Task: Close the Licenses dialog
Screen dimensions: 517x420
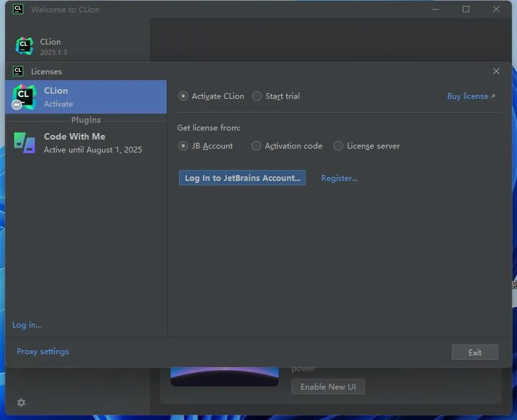Action: coord(496,71)
